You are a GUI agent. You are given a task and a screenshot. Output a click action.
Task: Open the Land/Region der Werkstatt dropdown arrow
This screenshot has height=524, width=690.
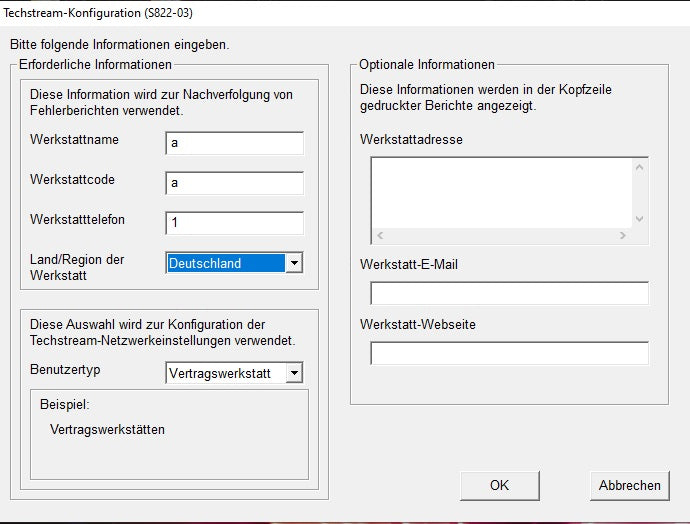pyautogui.click(x=294, y=263)
